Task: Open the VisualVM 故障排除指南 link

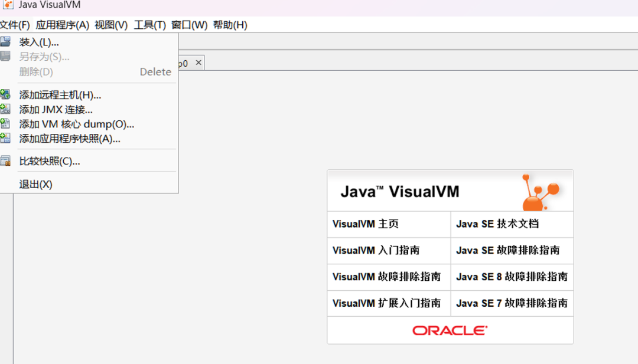Action: (386, 277)
